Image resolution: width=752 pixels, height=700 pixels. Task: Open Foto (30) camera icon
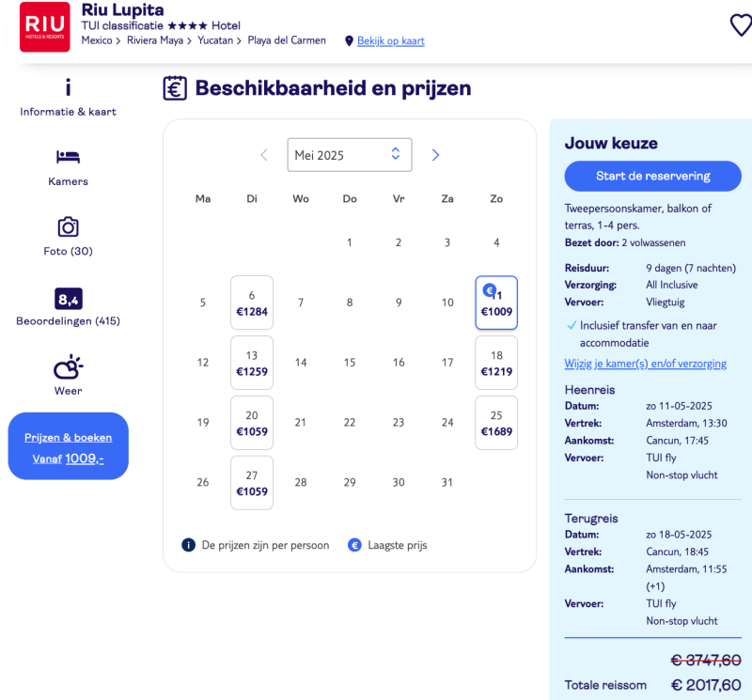[68, 226]
